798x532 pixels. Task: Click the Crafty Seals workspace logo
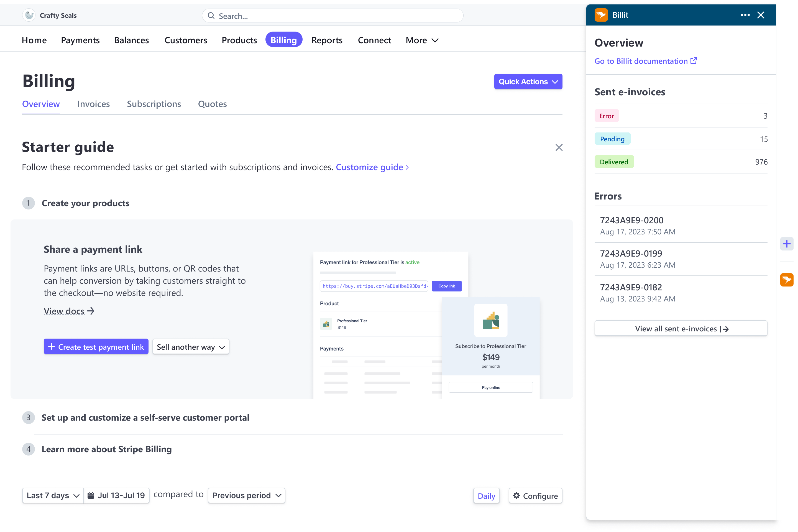point(29,15)
